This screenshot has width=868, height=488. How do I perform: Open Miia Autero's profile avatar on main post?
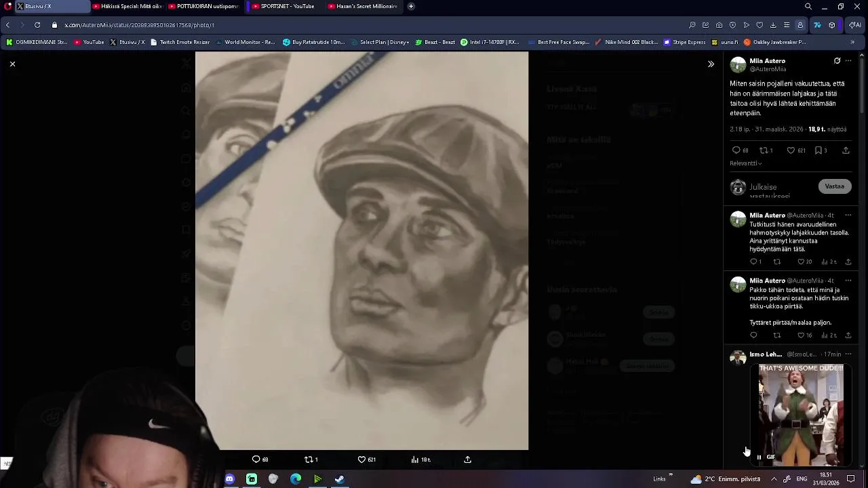[738, 65]
